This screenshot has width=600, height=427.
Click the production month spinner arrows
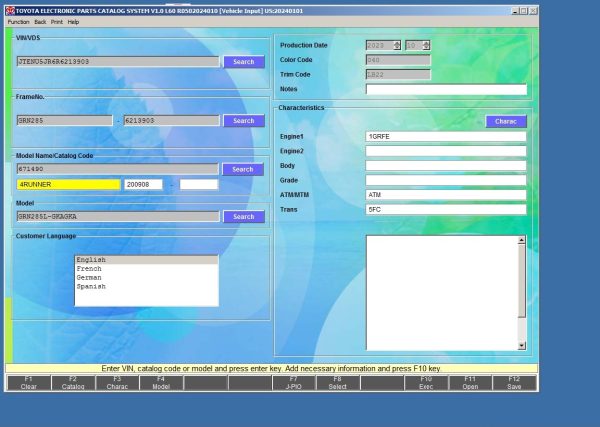pyautogui.click(x=426, y=45)
